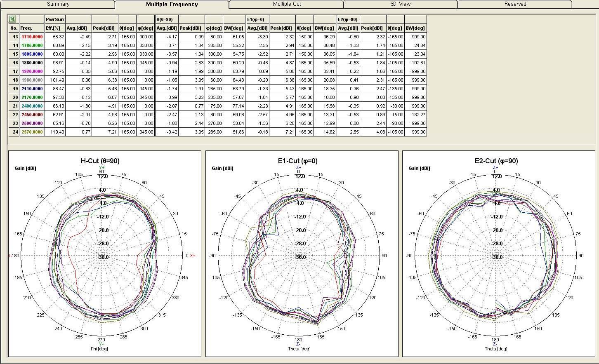
Task: Select frequency 1880.0000 in row 16
Action: coord(32,63)
